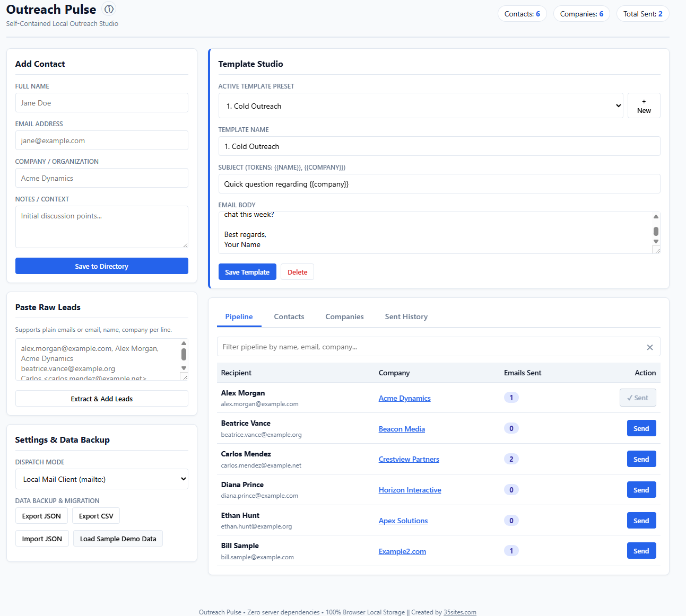This screenshot has height=616, width=686.
Task: Switch to the Companies tab
Action: tap(344, 316)
